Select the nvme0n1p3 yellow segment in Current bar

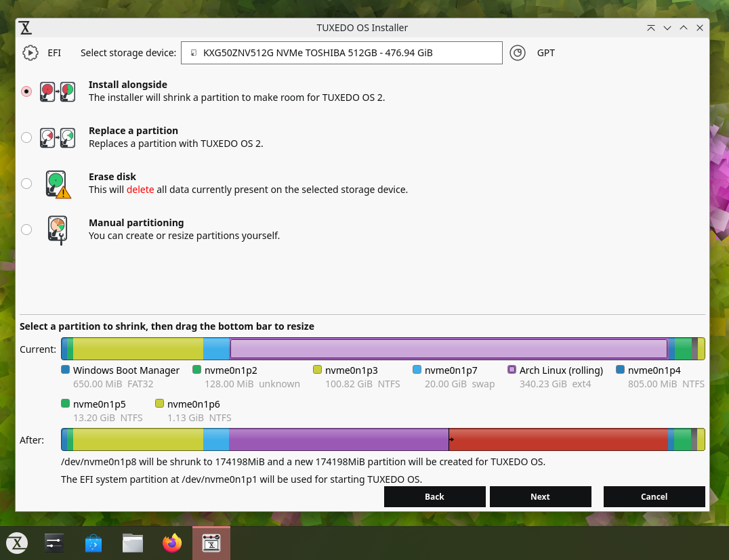(x=138, y=349)
